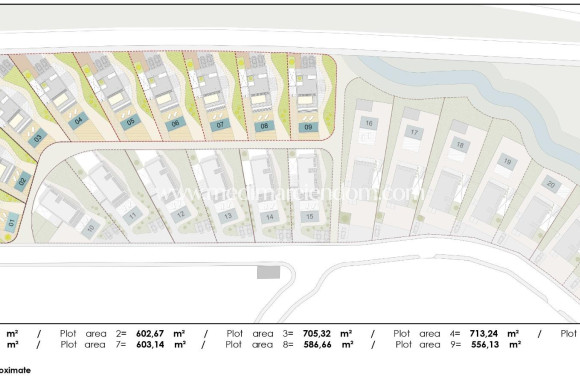This screenshot has width=580, height=386.
Task: Click the plot 16 label
Action: [369, 123]
